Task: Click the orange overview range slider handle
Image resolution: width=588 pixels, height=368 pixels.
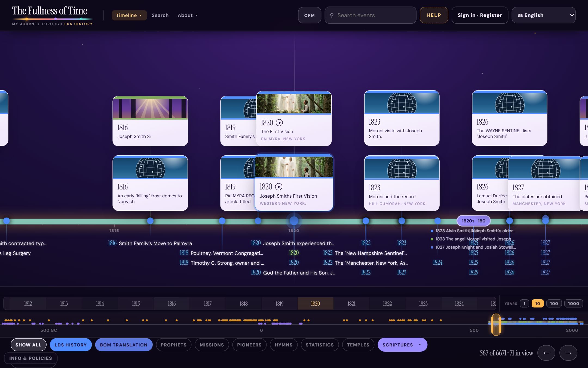Action: pyautogui.click(x=496, y=324)
